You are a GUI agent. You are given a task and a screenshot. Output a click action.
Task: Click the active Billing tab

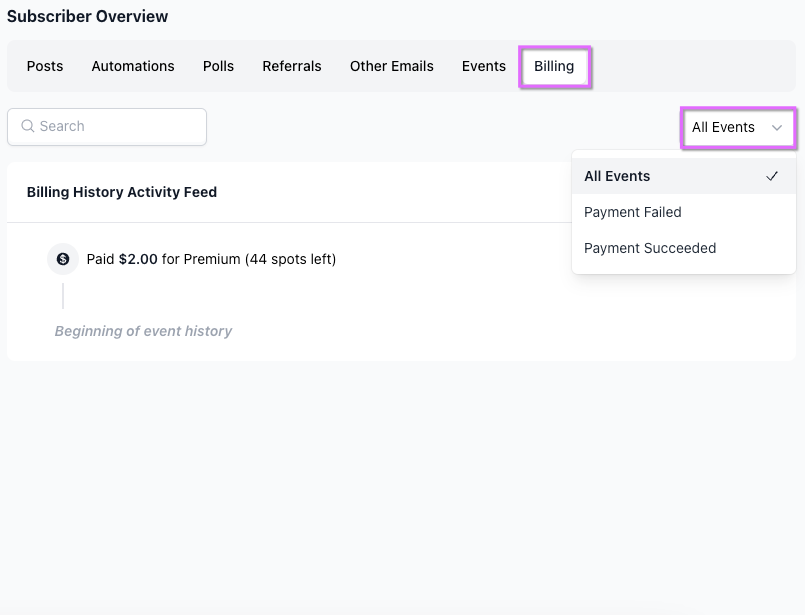pyautogui.click(x=554, y=66)
